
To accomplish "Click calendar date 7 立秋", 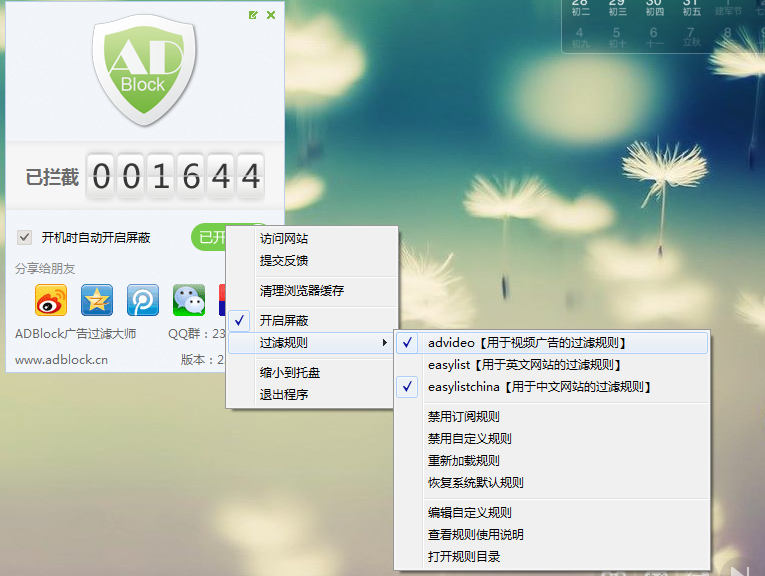I will tap(691, 37).
